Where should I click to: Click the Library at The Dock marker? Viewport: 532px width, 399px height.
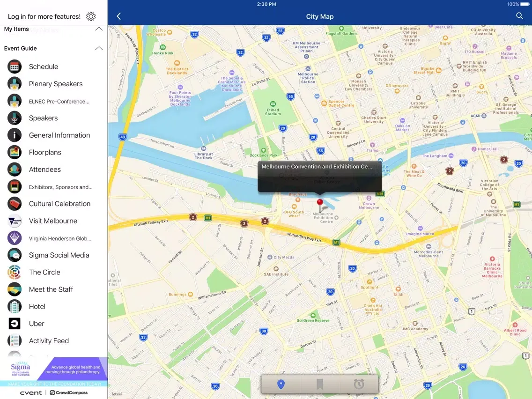pyautogui.click(x=203, y=148)
